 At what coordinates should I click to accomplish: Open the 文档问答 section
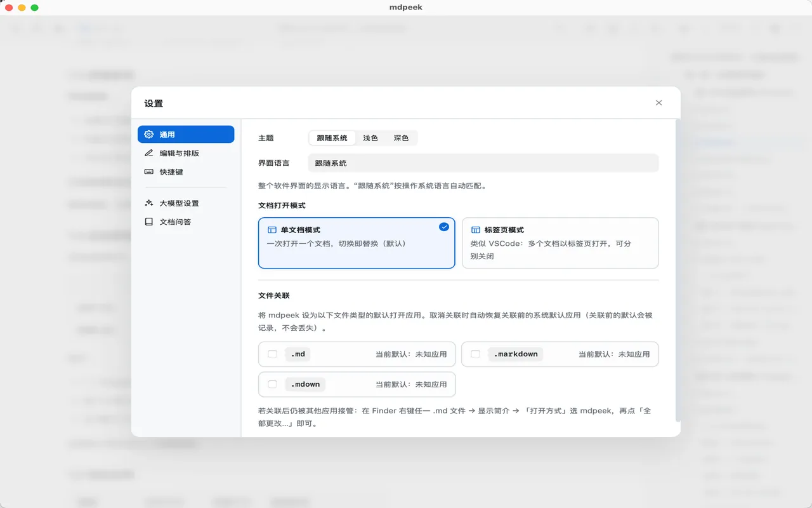[x=186, y=222]
